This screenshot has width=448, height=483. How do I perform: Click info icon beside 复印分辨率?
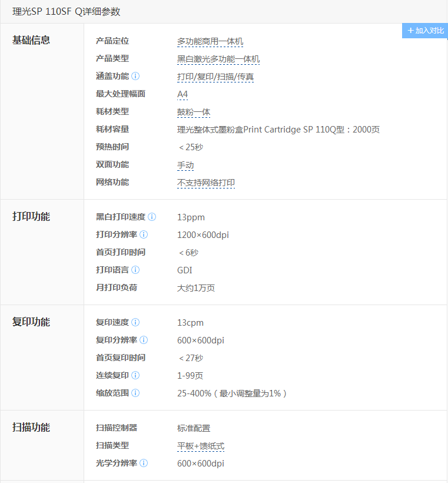click(x=144, y=340)
